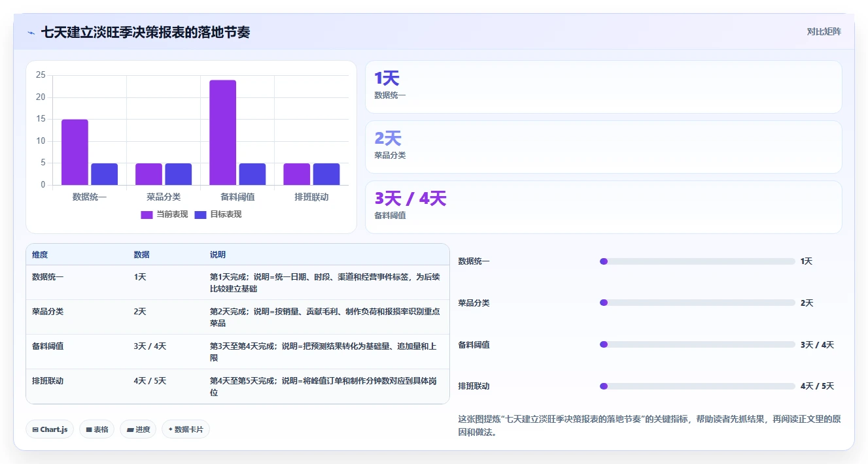Image resolution: width=868 pixels, height=464 pixels.
Task: Click the 说明 table column header
Action: point(218,255)
